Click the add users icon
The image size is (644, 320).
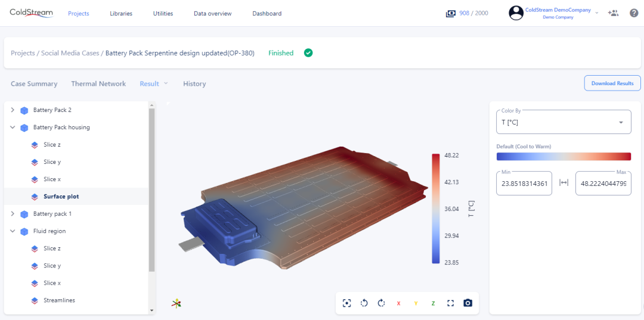[613, 13]
